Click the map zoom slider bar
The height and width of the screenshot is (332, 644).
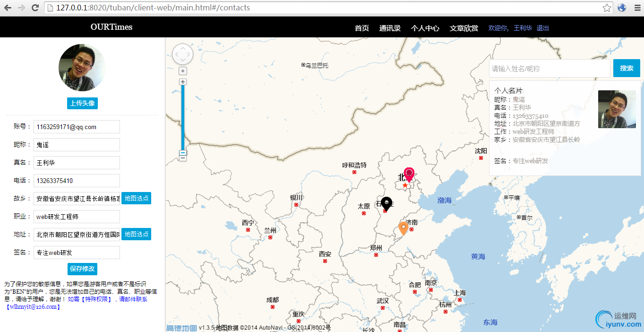click(183, 117)
